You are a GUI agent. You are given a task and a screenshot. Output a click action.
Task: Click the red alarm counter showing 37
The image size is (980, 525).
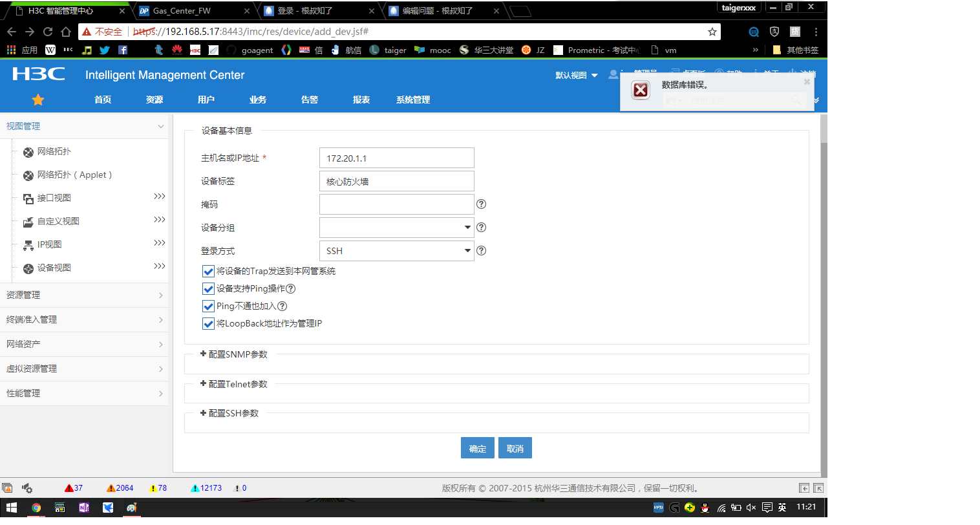coord(74,488)
